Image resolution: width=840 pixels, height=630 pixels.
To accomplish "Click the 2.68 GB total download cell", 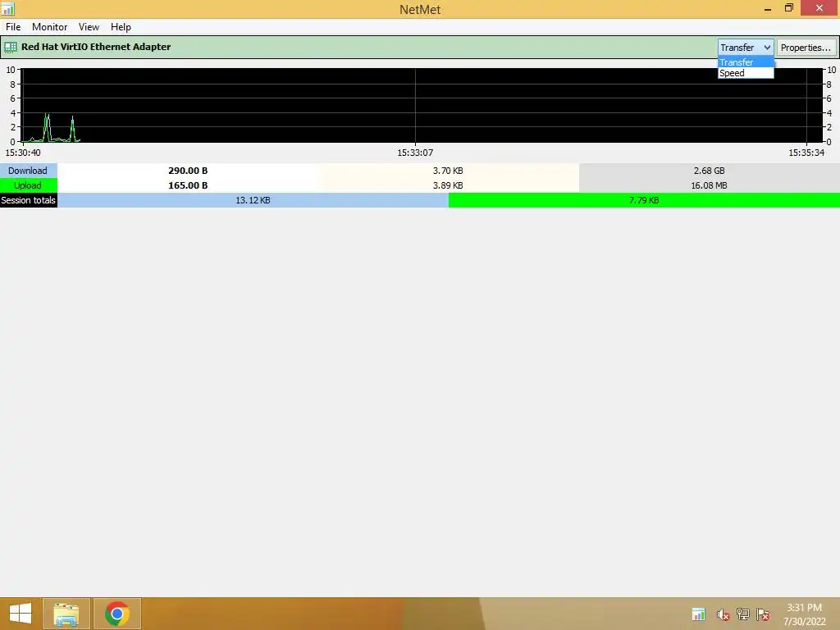I will coord(710,171).
